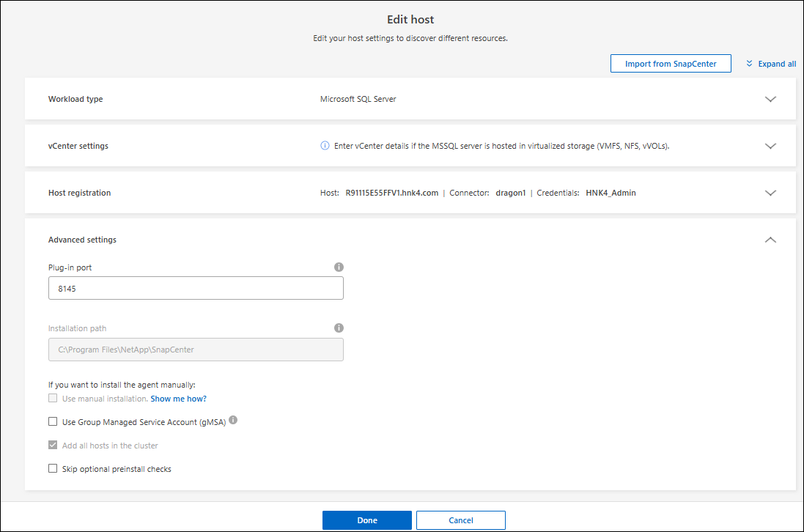Screen dimensions: 804x532
Task: Toggle Add all hosts in the cluster
Action: point(53,445)
